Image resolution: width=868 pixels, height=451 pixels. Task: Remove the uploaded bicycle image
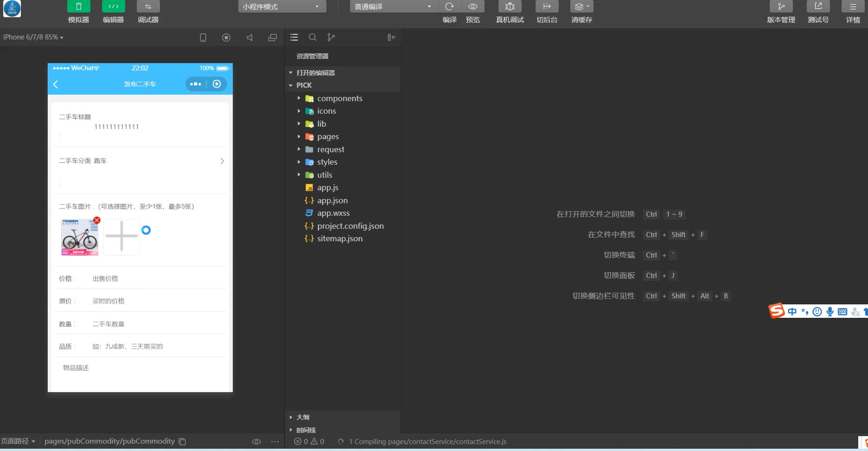coord(97,220)
